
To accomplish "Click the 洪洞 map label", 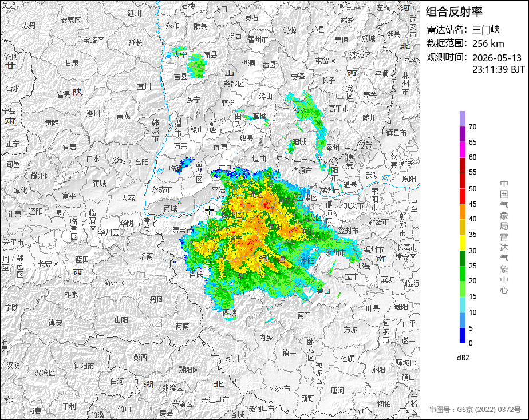I will (x=248, y=63).
